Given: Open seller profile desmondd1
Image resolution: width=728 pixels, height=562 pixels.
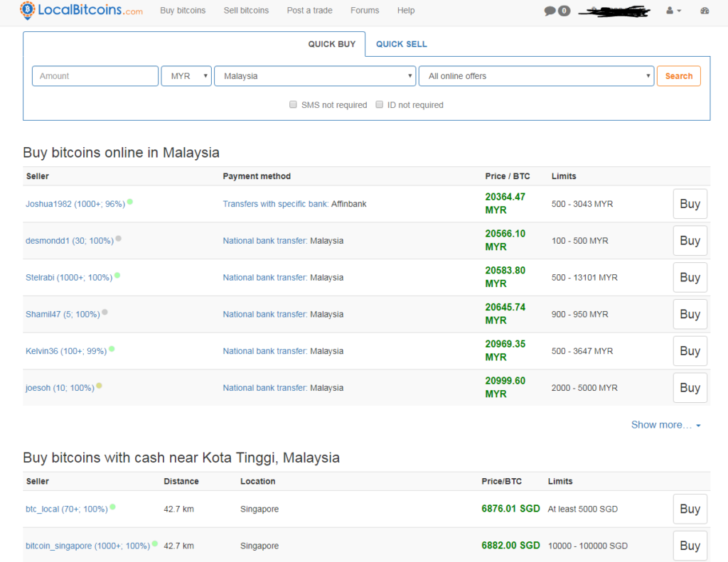Looking at the screenshot, I should pos(70,240).
